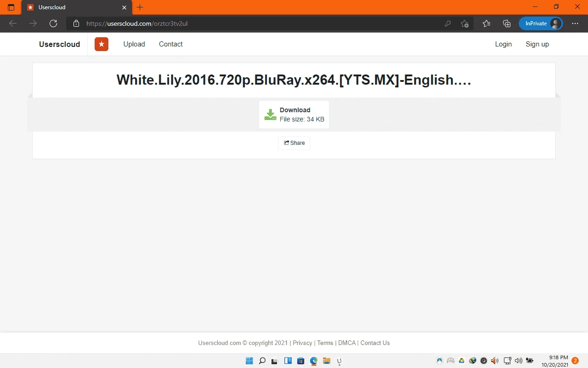Click the Edge browser taskbar icon
The image size is (588, 368).
314,361
